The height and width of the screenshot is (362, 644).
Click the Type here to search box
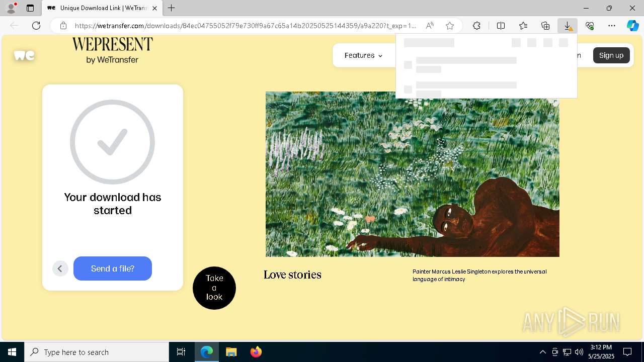pyautogui.click(x=97, y=352)
